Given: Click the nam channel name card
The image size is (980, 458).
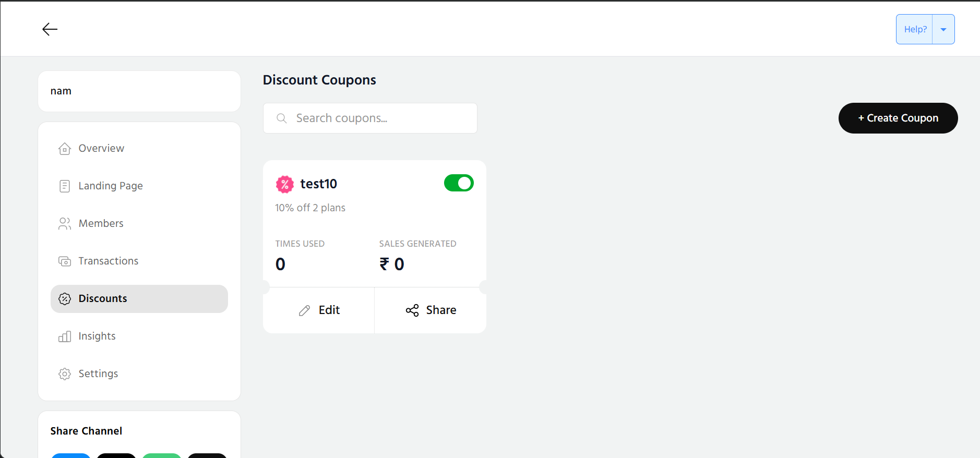Looking at the screenshot, I should (x=139, y=91).
